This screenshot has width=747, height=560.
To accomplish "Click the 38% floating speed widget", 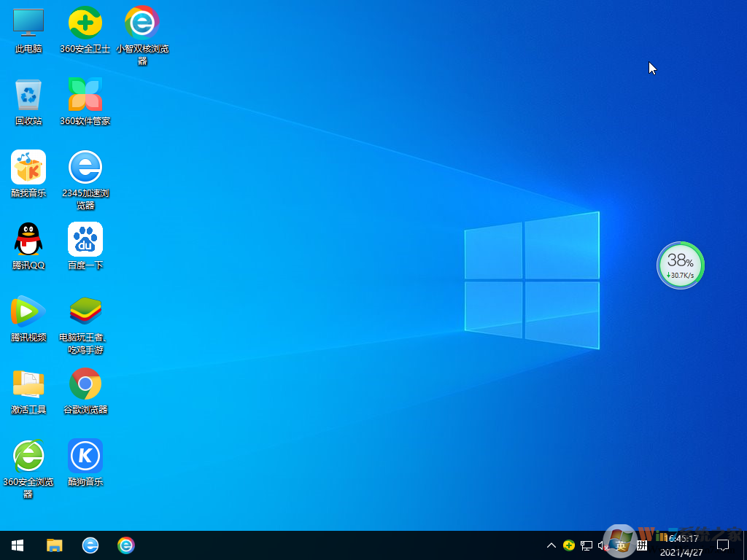I will click(x=681, y=265).
